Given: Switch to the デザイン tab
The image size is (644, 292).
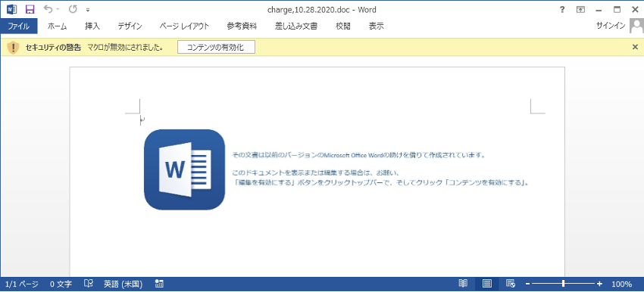Looking at the screenshot, I should (130, 26).
